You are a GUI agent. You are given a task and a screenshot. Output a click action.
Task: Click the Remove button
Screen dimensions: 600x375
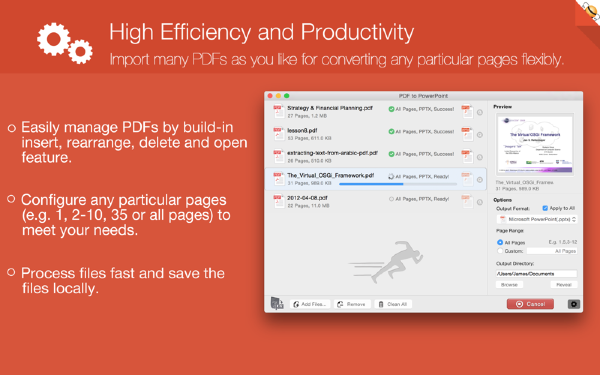pyautogui.click(x=352, y=304)
